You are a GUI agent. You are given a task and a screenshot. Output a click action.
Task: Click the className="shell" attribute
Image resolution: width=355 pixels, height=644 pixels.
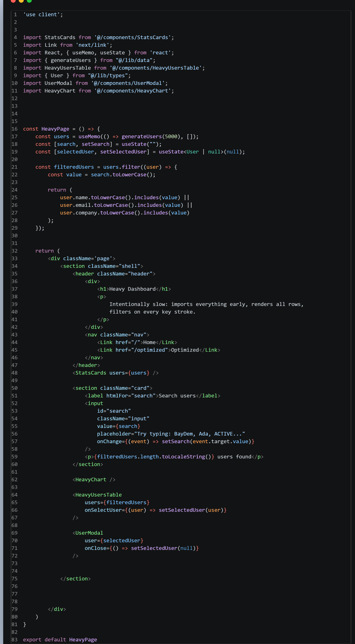click(x=114, y=266)
